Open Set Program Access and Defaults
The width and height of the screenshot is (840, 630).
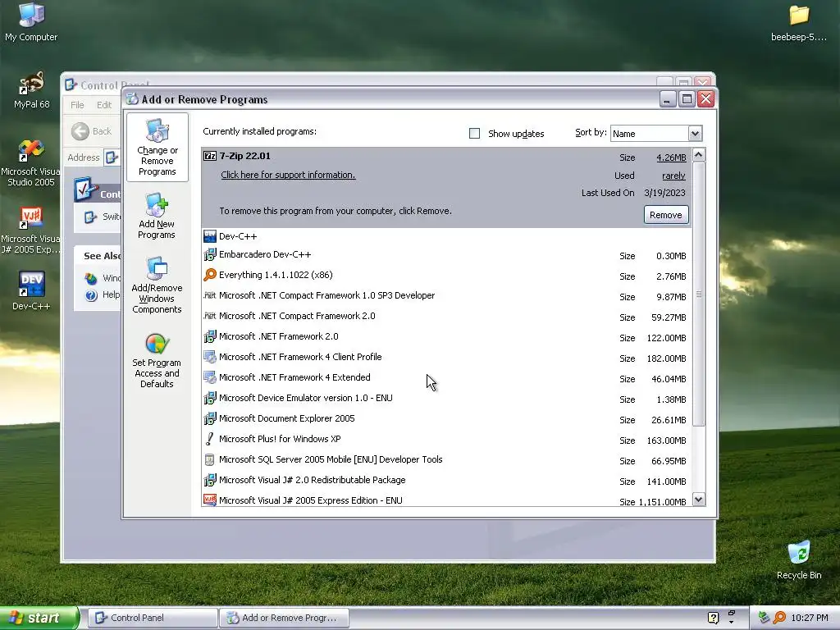coord(157,360)
